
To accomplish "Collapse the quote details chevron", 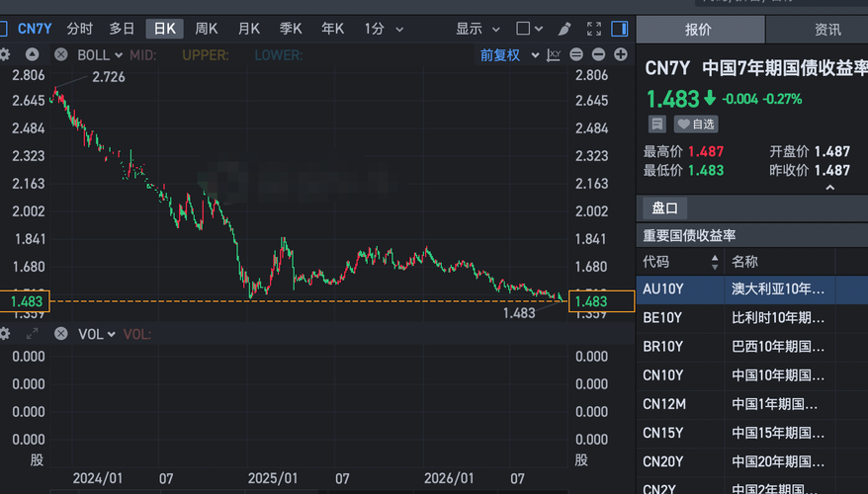I will point(829,188).
